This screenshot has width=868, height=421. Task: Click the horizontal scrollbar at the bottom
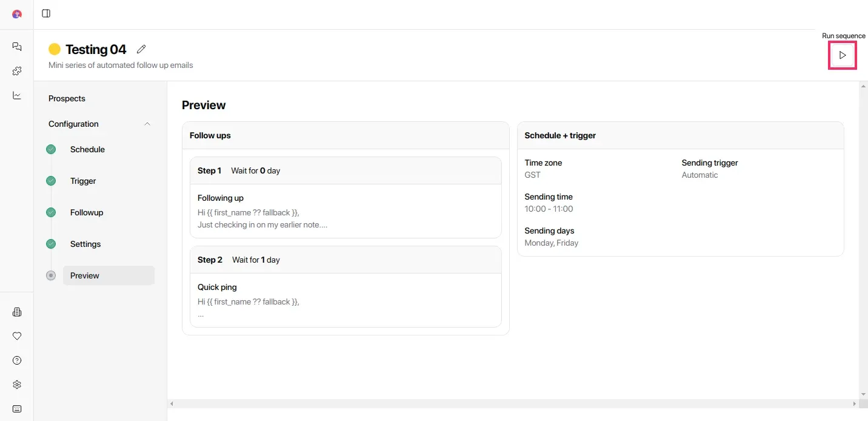pos(513,403)
